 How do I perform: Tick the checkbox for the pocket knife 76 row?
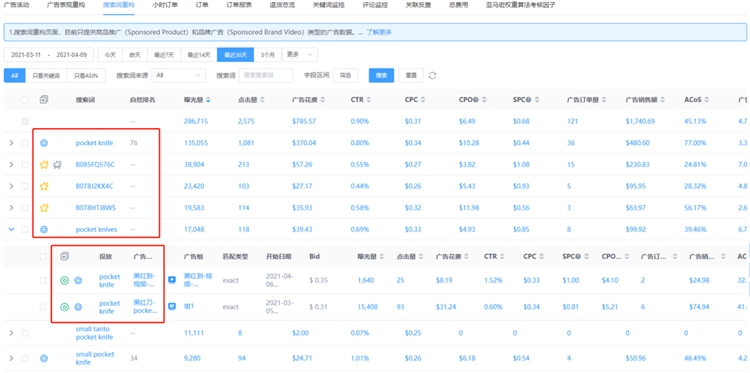25,143
